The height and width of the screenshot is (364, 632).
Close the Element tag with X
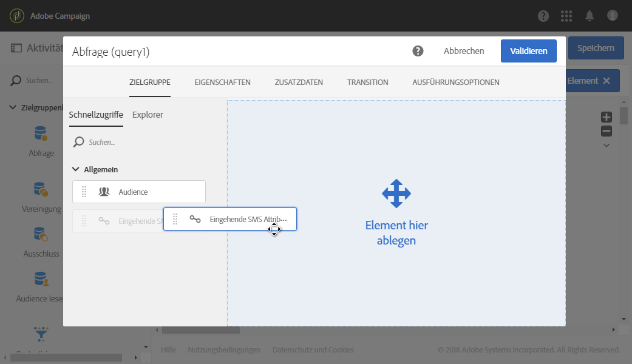coord(607,81)
